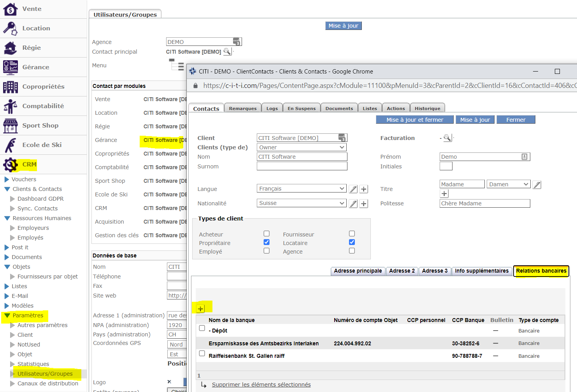Screen dimensions: 577x392
Task: Maximize the ClientContacts Chrome window
Action: pyautogui.click(x=557, y=71)
